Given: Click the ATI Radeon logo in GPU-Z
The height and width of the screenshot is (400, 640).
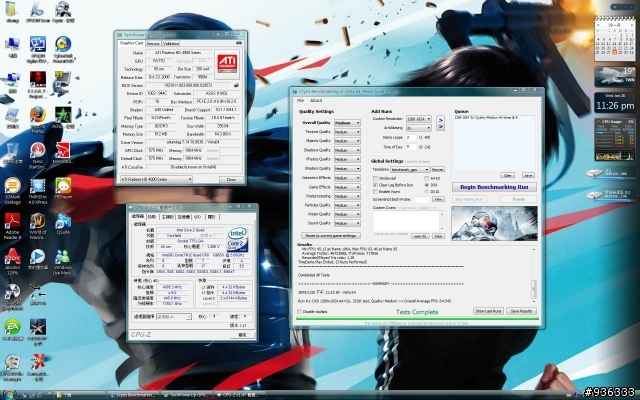Looking at the screenshot, I should 227,63.
